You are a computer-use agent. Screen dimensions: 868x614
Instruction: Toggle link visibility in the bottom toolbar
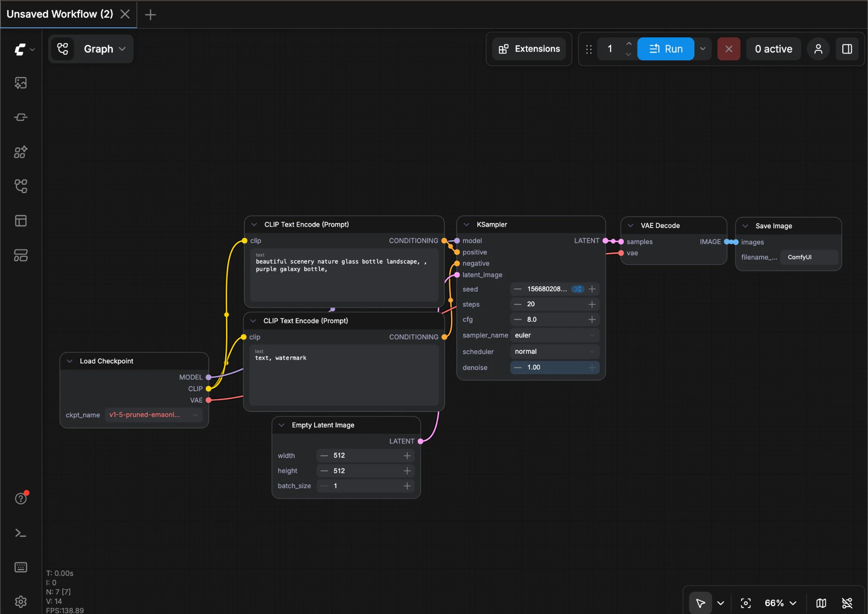[846, 603]
